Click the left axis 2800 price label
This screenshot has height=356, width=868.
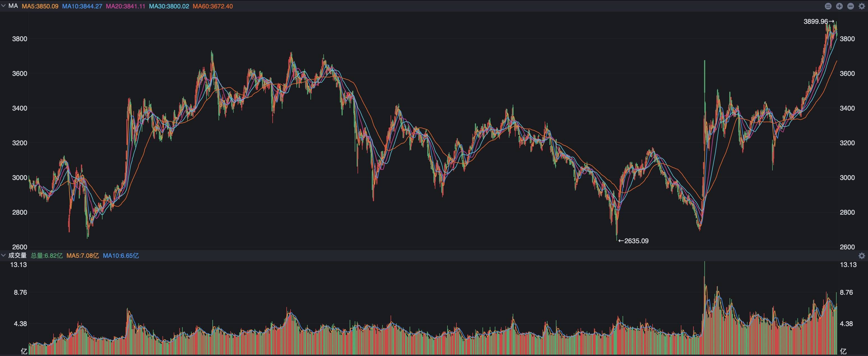(x=20, y=212)
